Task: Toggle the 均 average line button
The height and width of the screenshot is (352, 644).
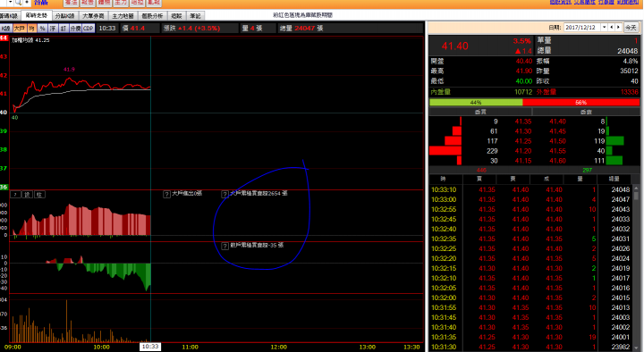Action: pos(31,29)
